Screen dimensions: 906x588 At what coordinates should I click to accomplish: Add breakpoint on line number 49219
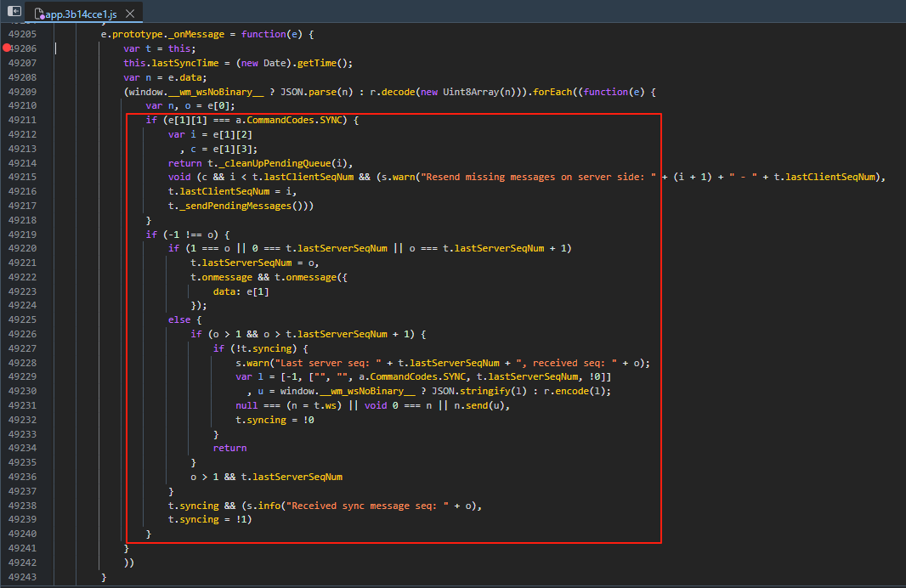21,234
